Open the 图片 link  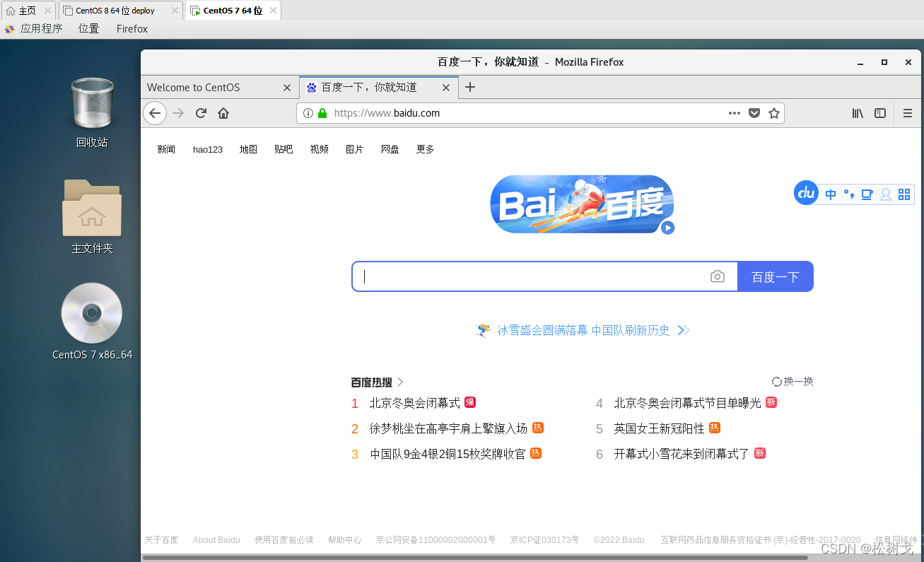point(354,149)
